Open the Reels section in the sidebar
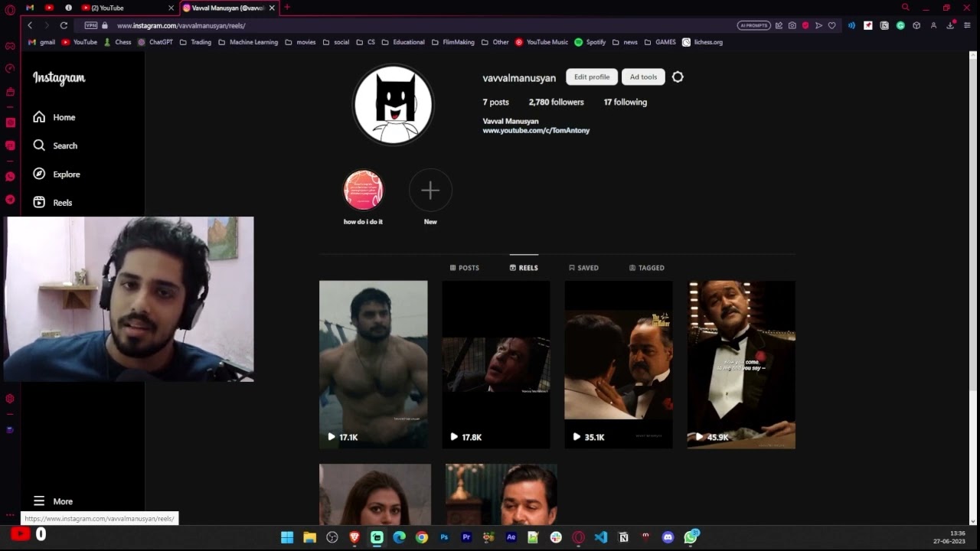This screenshot has width=980, height=551. click(59, 202)
